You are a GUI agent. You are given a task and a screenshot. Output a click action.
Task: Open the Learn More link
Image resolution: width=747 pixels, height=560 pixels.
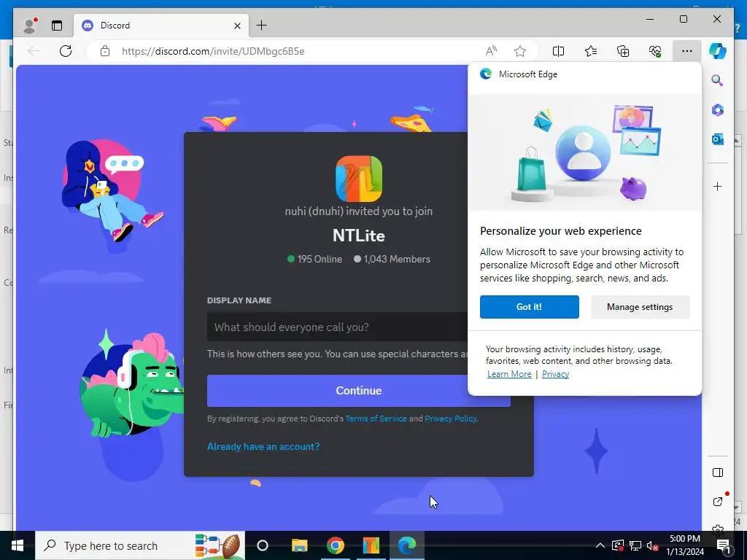coord(509,374)
